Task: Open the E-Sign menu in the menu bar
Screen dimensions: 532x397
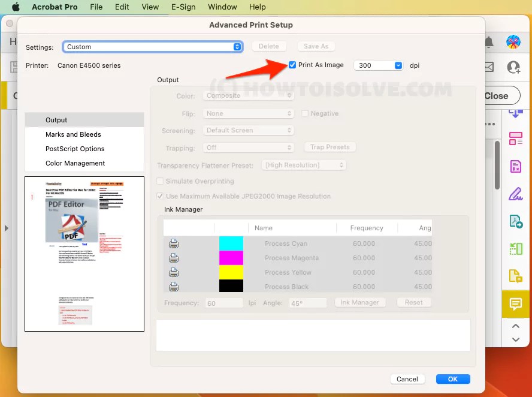Action: tap(183, 7)
